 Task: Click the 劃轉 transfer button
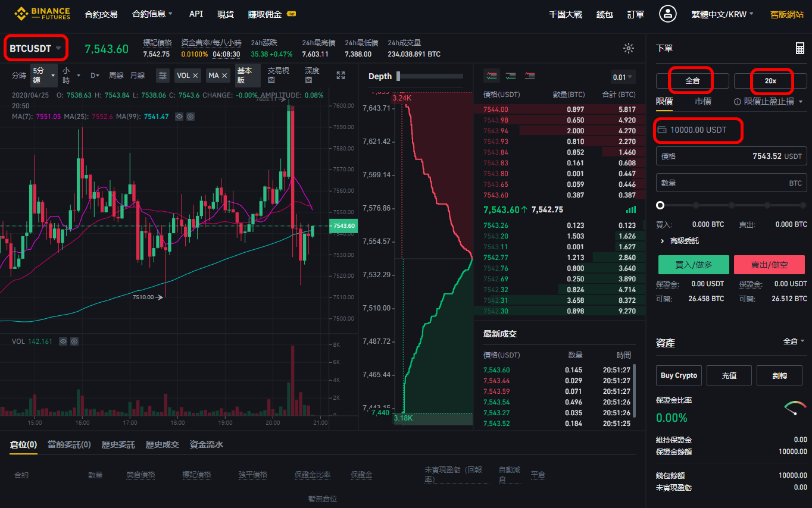(x=779, y=375)
